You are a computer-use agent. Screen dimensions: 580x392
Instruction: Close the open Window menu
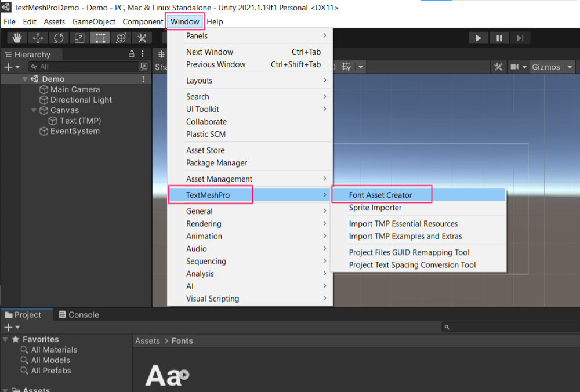tap(184, 22)
